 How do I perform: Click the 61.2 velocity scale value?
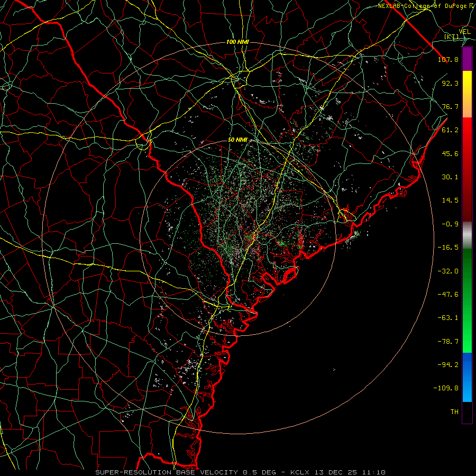[x=450, y=130]
